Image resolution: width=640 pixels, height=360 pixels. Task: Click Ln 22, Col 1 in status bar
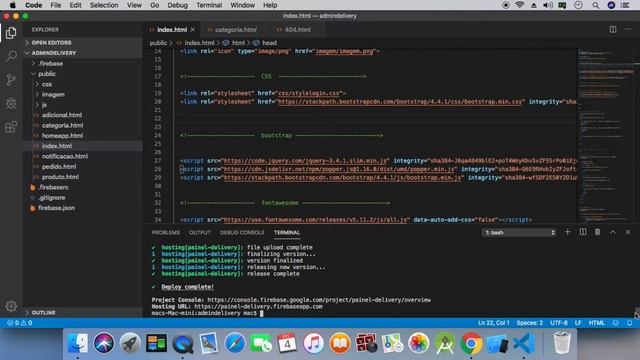coord(493,323)
